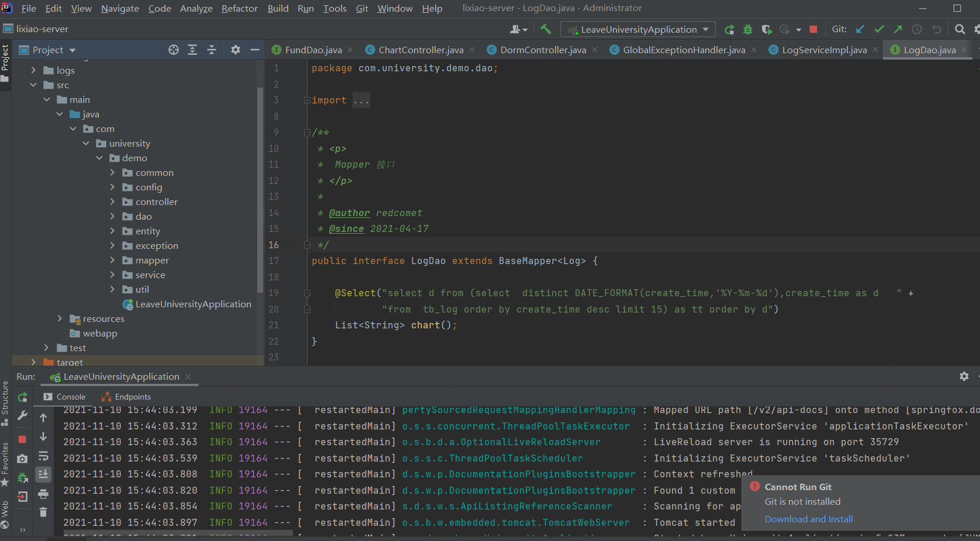
Task: Expand the logs folder
Action: 33,70
